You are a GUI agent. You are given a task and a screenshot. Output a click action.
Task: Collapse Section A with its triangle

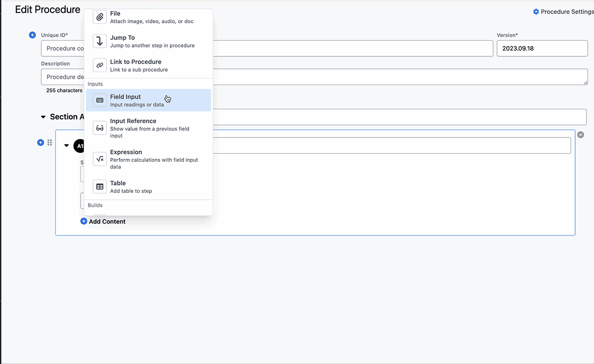[42, 117]
